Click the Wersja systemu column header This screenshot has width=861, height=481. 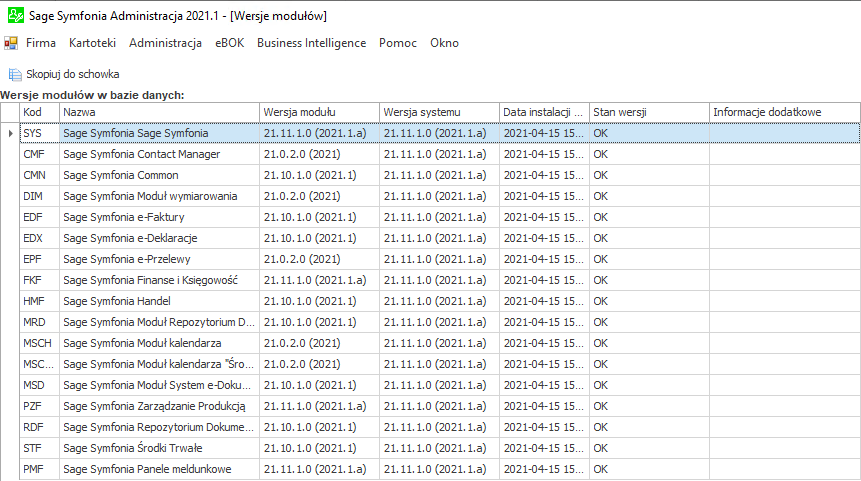pyautogui.click(x=438, y=112)
